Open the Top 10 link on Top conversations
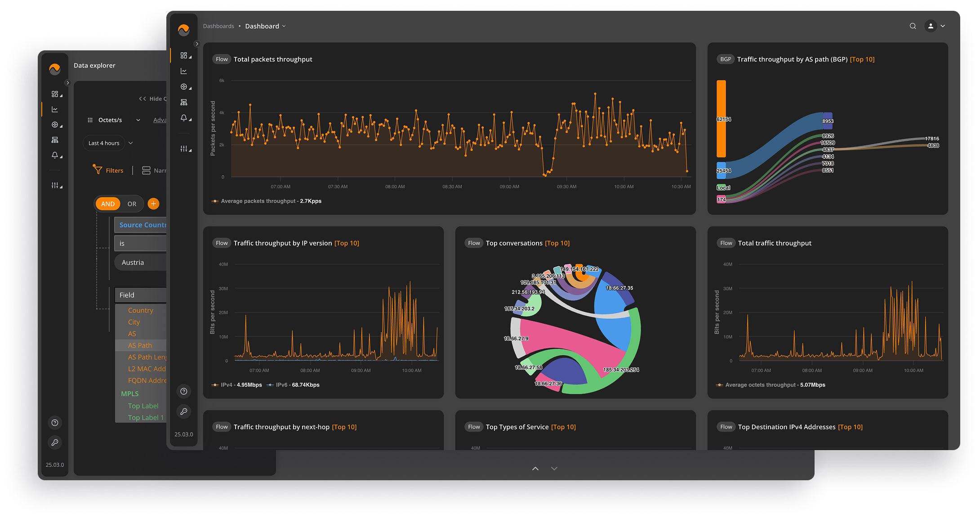Screen dimensions: 980x518 557,243
